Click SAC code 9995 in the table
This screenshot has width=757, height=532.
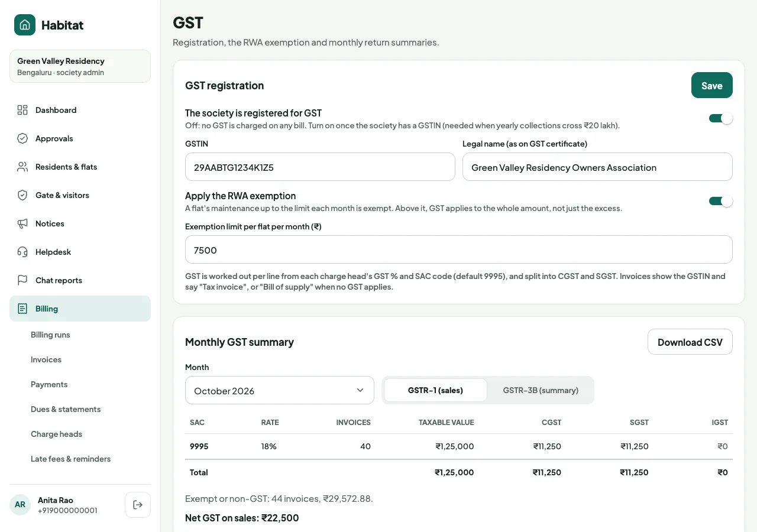coord(199,446)
